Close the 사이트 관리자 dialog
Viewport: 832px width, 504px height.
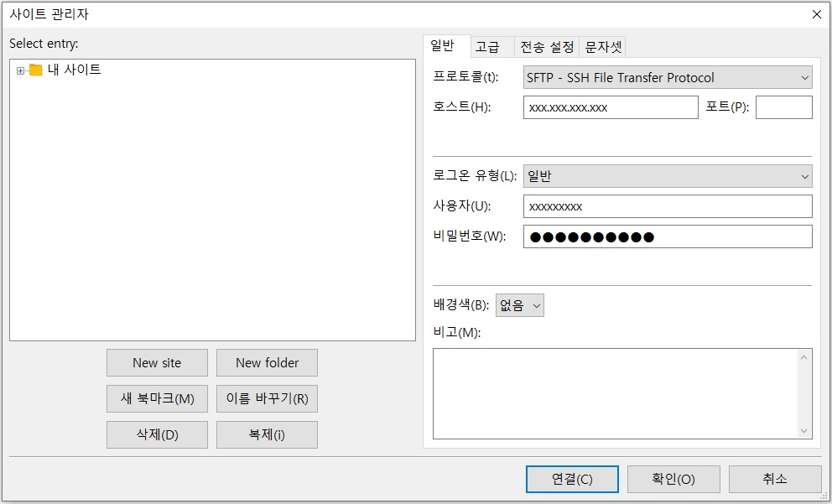click(x=816, y=14)
